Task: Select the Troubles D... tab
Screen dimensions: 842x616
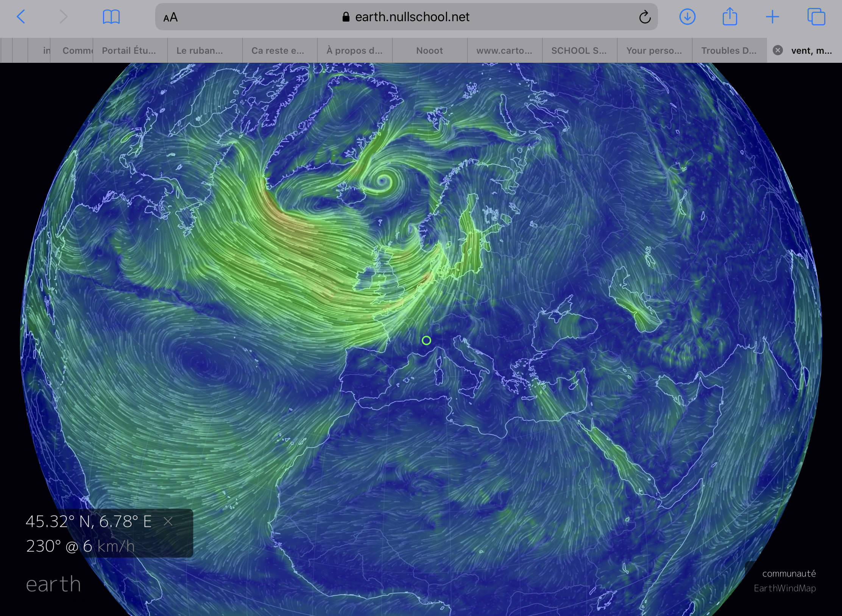Action: coord(728,51)
